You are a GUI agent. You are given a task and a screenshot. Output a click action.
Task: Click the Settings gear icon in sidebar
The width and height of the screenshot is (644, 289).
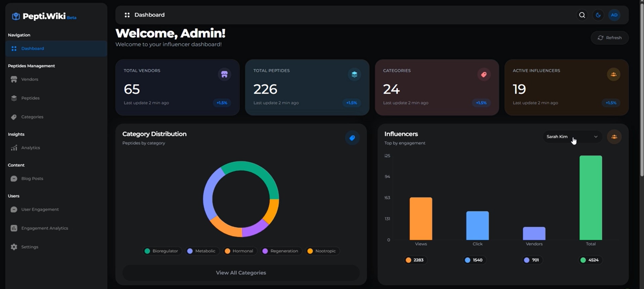click(14, 247)
